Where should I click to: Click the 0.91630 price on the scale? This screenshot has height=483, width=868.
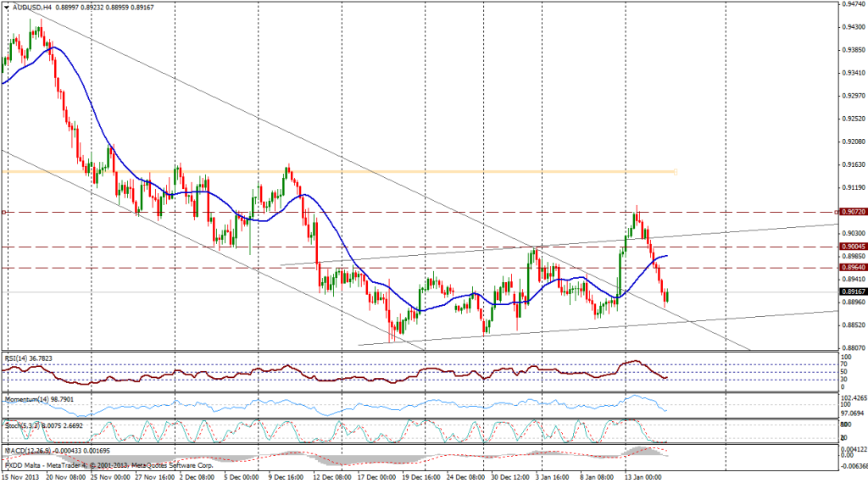[853, 164]
